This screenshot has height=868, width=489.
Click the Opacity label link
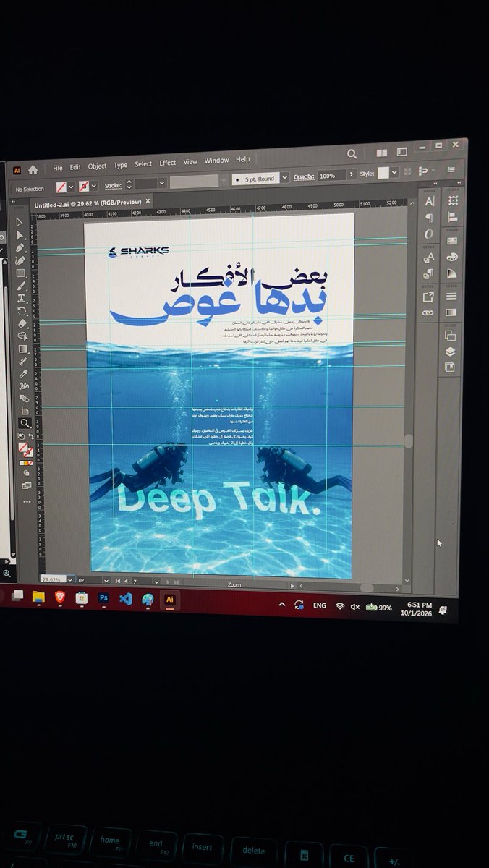(x=304, y=176)
